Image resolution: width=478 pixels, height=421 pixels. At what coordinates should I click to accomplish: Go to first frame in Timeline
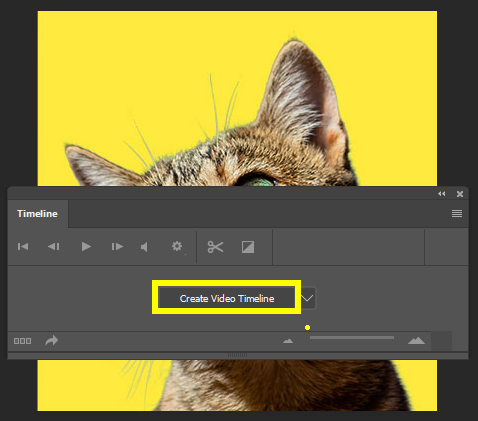coord(23,247)
